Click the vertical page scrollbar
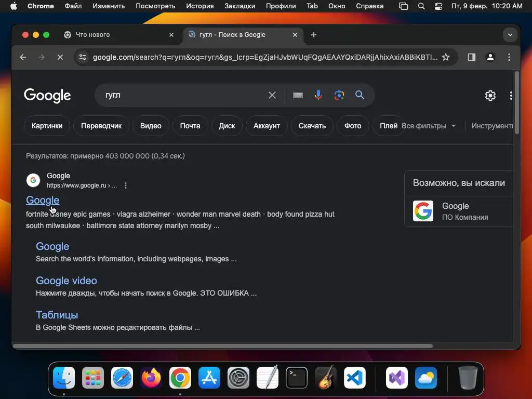The image size is (532, 399). [517, 103]
